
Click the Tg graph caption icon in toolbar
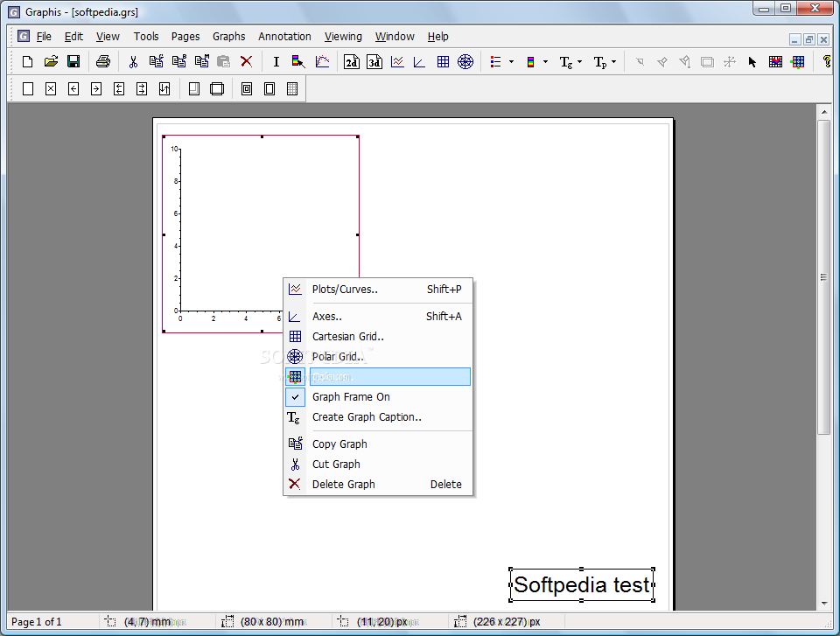coord(566,61)
